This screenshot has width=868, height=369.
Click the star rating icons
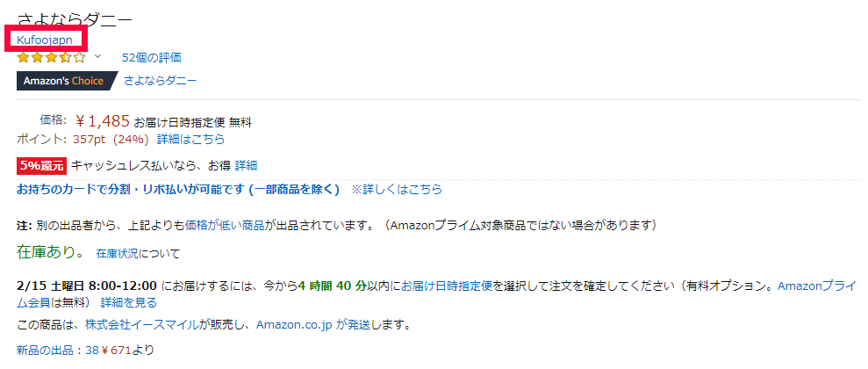[51, 58]
